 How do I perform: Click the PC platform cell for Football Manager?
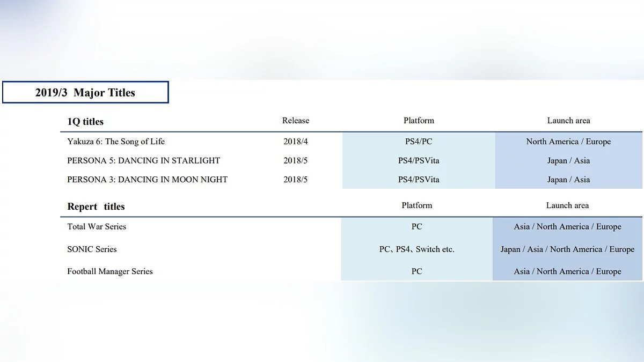417,271
